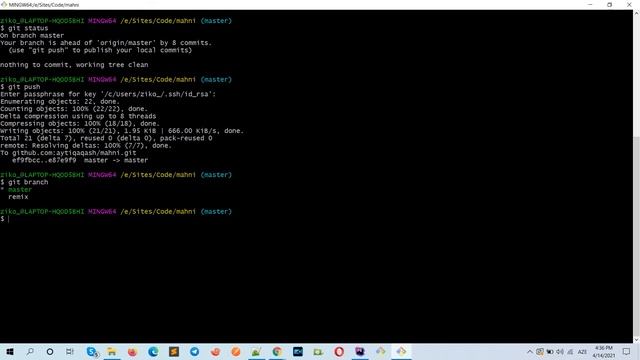Launch Cortana circle on taskbar
This screenshot has width=640, height=360.
(50, 351)
